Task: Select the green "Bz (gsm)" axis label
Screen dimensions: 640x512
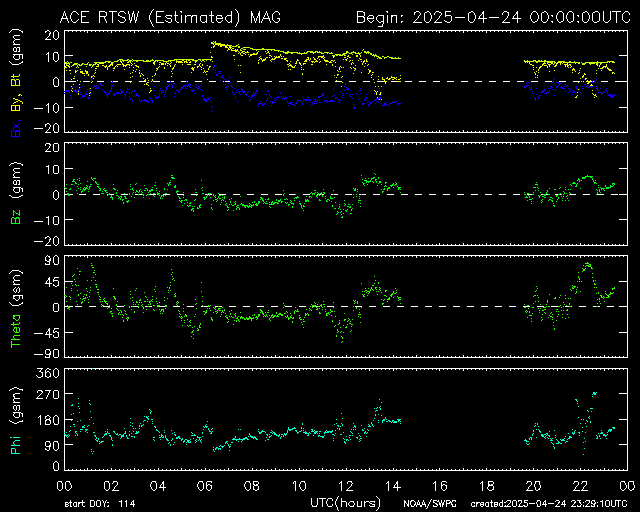Action: tap(16, 193)
